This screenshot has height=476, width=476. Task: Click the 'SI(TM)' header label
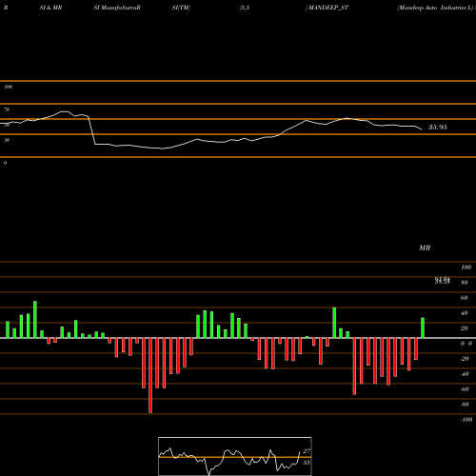point(181,8)
